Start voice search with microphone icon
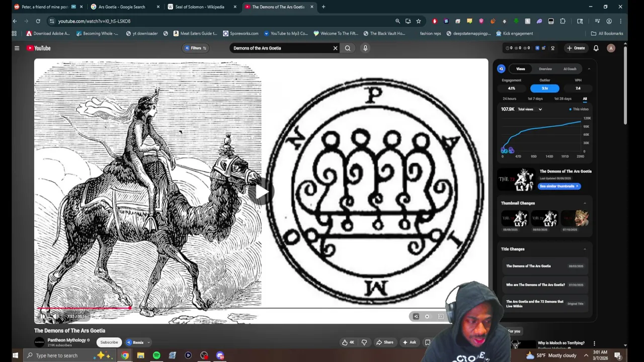Image resolution: width=644 pixels, height=362 pixels. click(x=365, y=48)
